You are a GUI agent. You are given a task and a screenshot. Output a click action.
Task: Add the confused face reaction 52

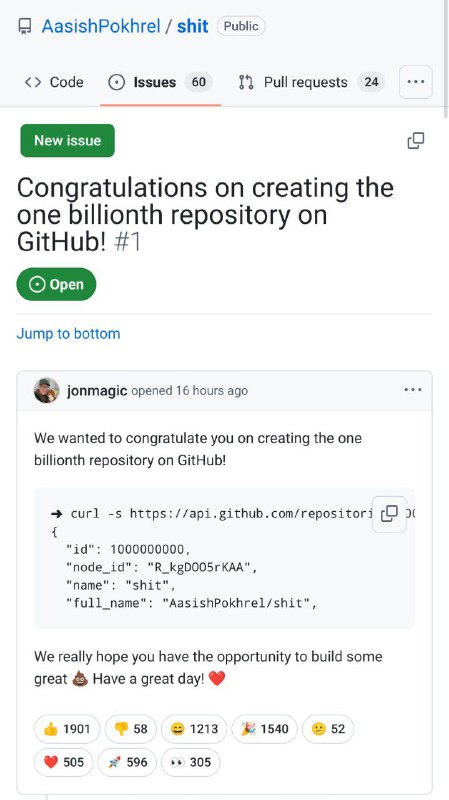pyautogui.click(x=328, y=729)
